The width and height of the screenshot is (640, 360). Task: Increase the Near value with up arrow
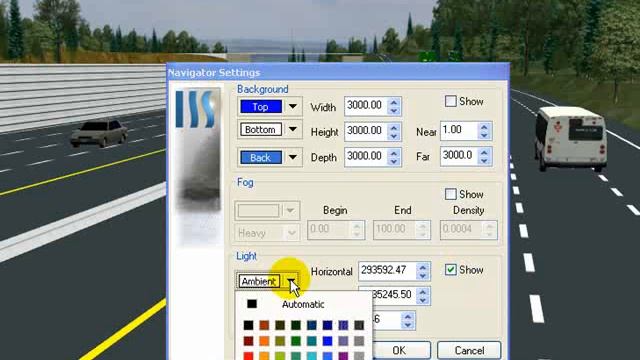point(484,127)
